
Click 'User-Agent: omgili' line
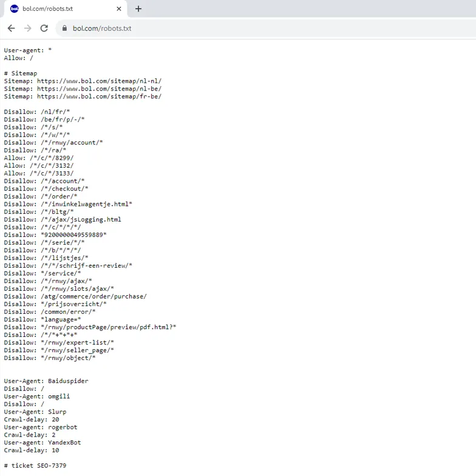coord(36,396)
